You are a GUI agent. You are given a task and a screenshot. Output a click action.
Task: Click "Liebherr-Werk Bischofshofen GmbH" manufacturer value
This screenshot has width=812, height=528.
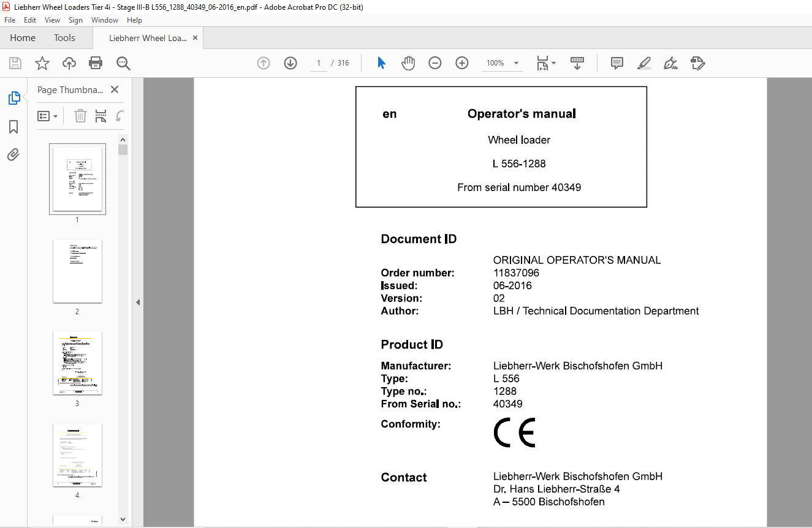pyautogui.click(x=578, y=366)
